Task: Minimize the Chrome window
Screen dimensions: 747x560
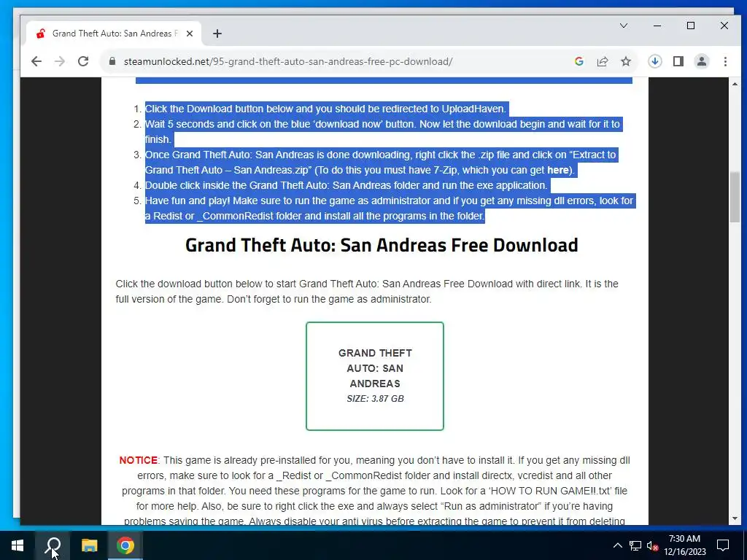Action: tap(657, 26)
